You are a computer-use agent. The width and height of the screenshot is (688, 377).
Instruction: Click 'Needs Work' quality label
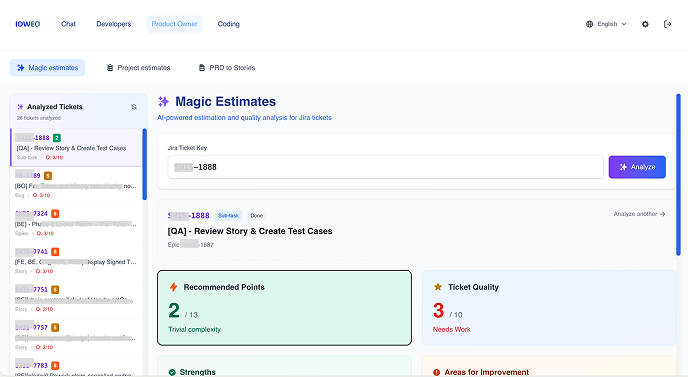452,330
